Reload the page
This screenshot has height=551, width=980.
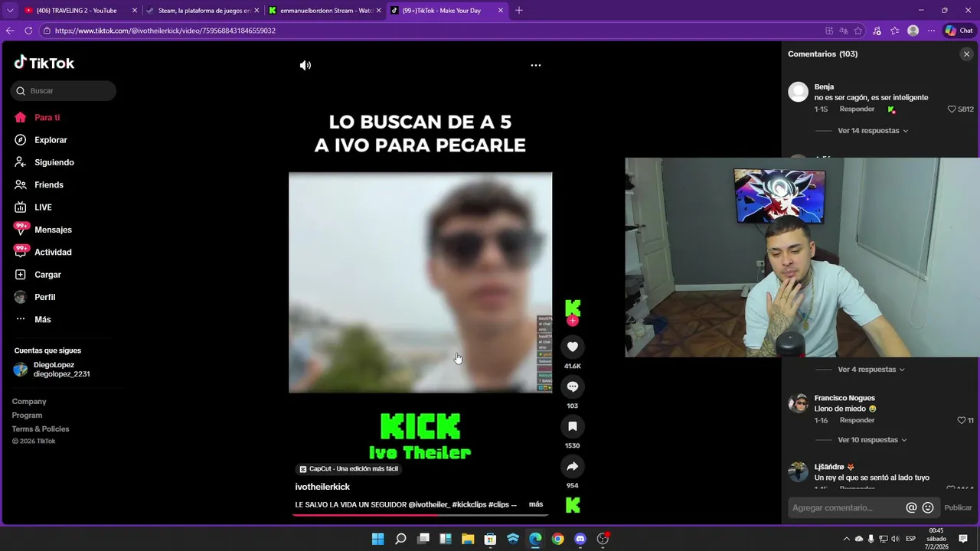pos(28,31)
